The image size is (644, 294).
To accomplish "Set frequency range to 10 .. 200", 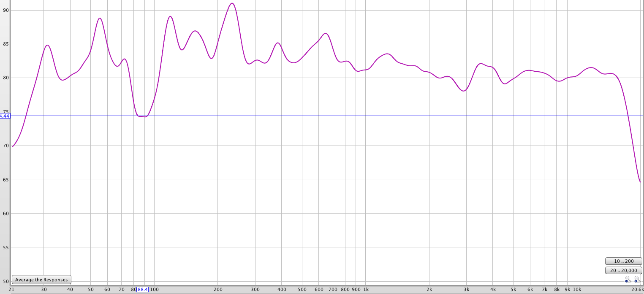I will click(x=624, y=261).
